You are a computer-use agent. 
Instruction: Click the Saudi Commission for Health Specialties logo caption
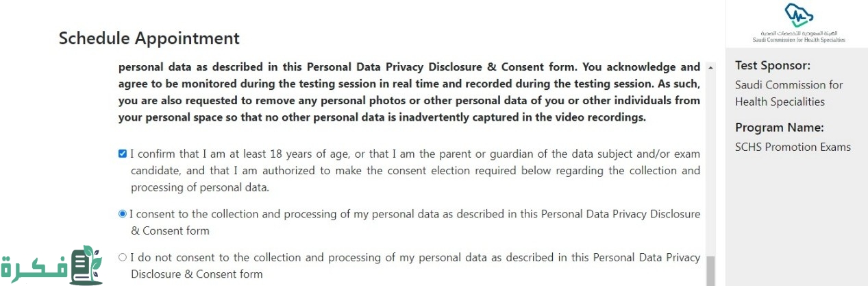799,37
